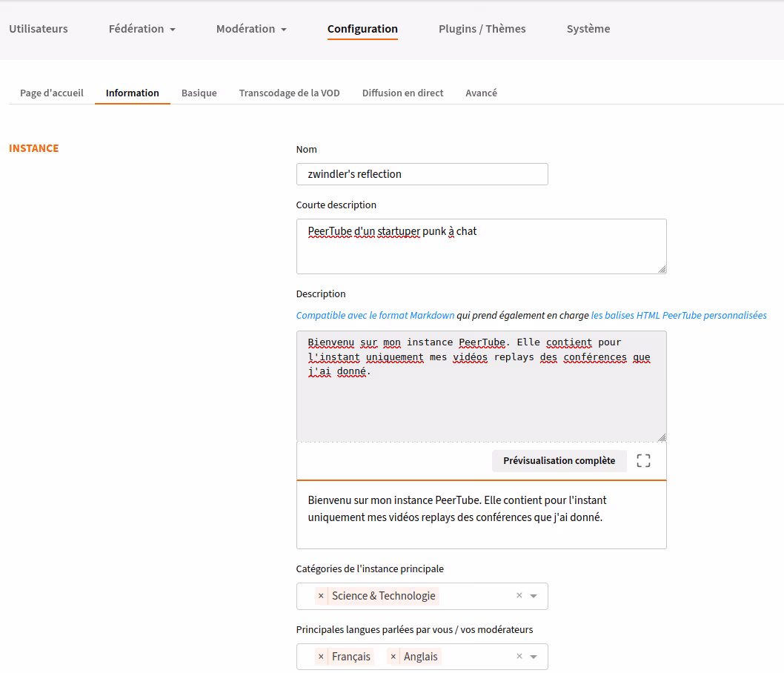Remove the Anglais language tag
Viewport: 784px width, 673px height.
tap(393, 657)
